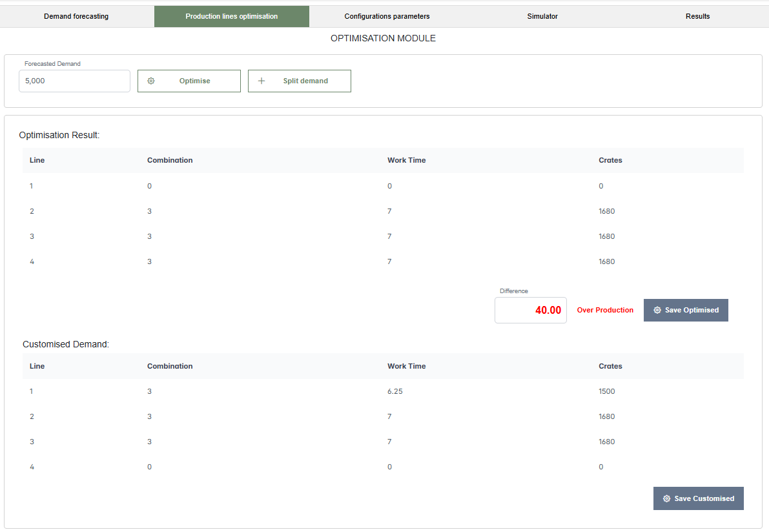The height and width of the screenshot is (532, 769).
Task: Click Crates header in Customised Demand table
Action: pyautogui.click(x=610, y=366)
